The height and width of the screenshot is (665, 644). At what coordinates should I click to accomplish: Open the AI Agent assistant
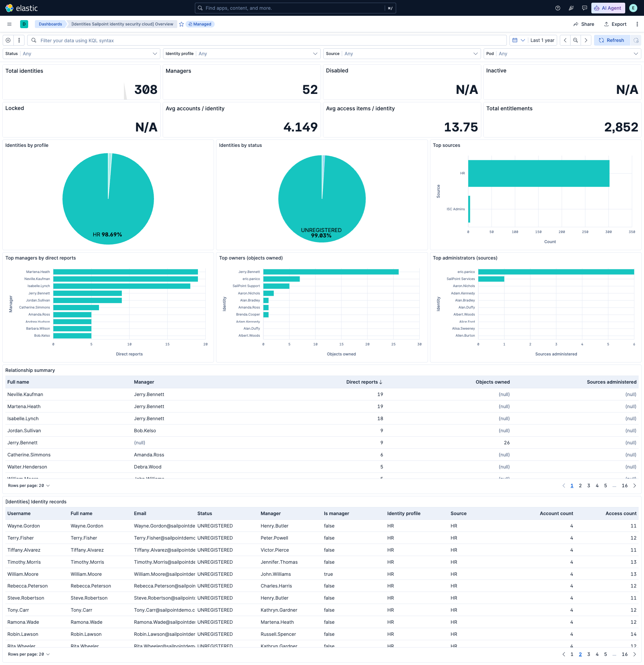tap(608, 8)
